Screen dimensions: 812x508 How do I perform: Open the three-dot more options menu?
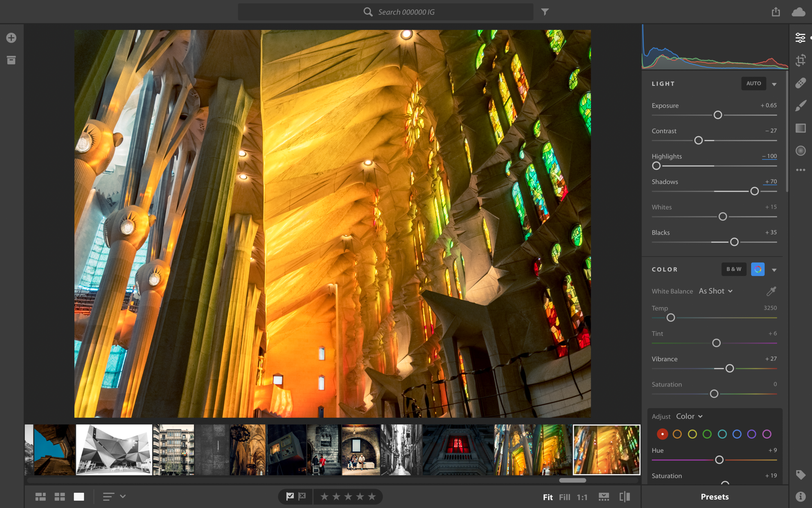pyautogui.click(x=801, y=170)
